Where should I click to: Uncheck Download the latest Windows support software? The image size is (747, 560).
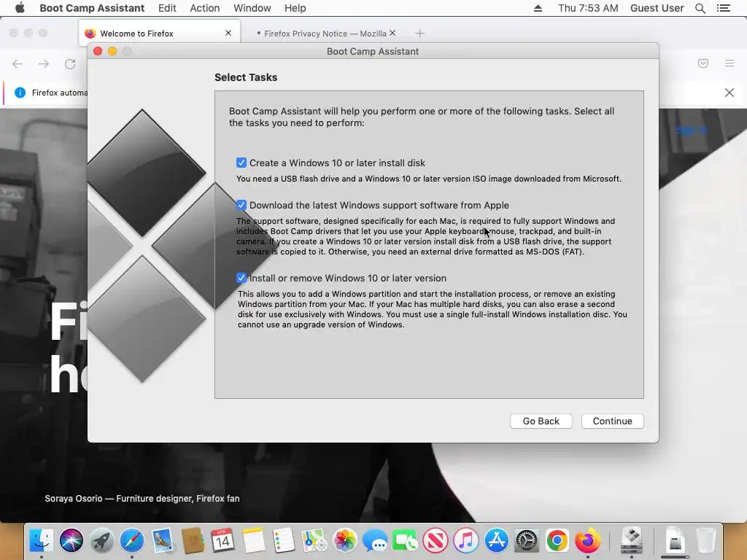tap(241, 205)
